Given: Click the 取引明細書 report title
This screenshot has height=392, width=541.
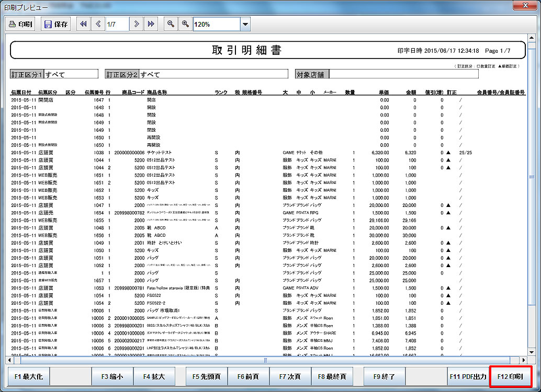Looking at the screenshot, I should [x=246, y=50].
